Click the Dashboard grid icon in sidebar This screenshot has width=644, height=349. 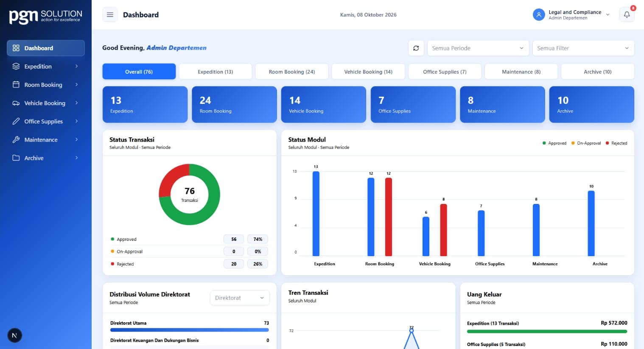click(16, 48)
